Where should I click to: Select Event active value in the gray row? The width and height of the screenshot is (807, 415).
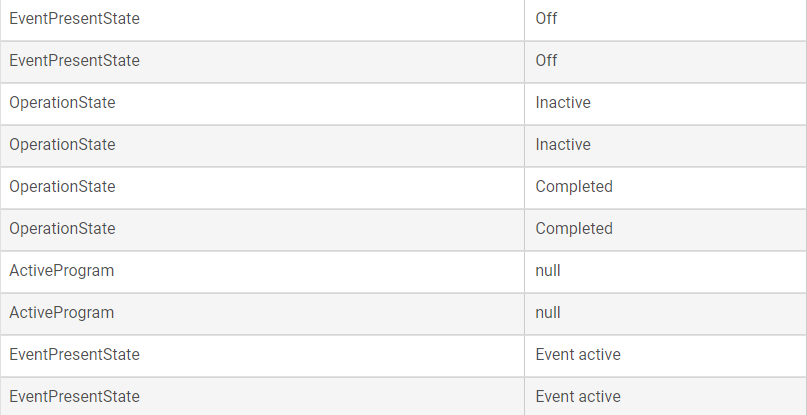[x=578, y=397]
